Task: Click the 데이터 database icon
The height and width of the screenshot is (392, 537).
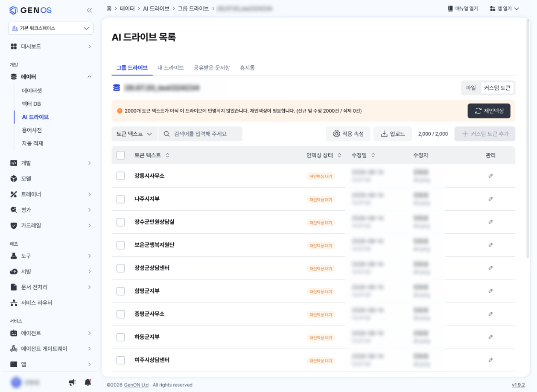Action: click(14, 77)
